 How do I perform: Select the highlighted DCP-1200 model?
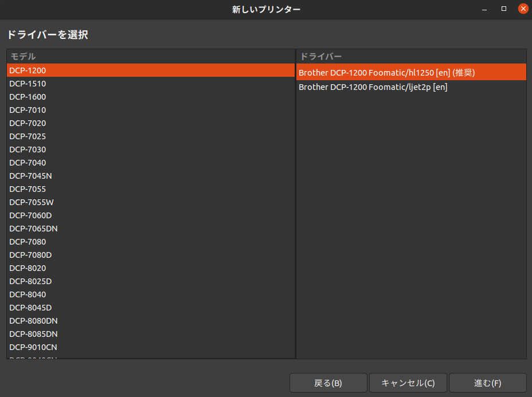(28, 70)
